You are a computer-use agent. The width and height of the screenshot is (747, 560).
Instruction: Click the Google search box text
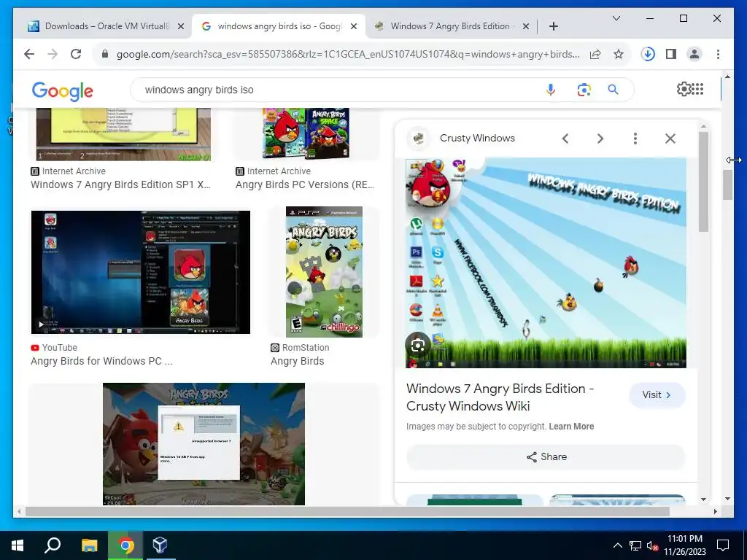coord(199,90)
